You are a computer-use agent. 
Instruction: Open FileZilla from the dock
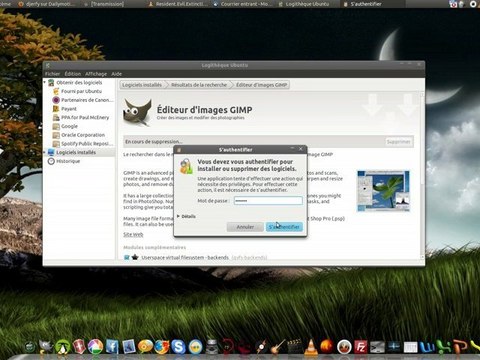360,347
